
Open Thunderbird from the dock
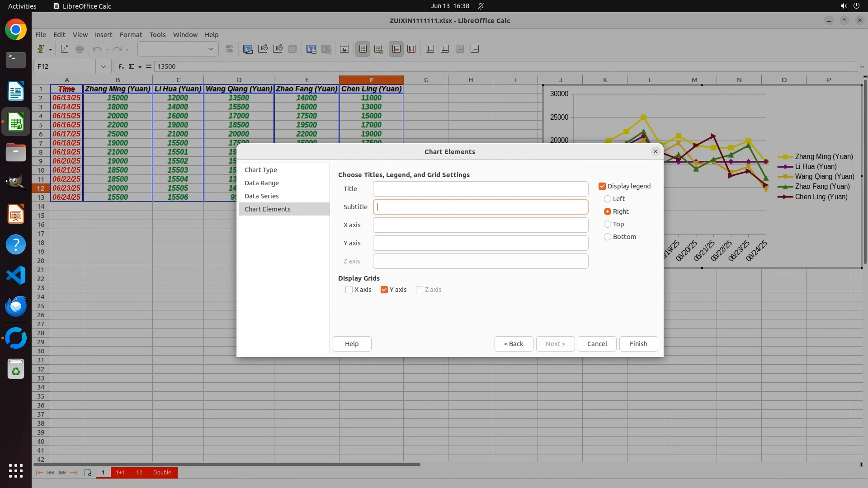[16, 306]
